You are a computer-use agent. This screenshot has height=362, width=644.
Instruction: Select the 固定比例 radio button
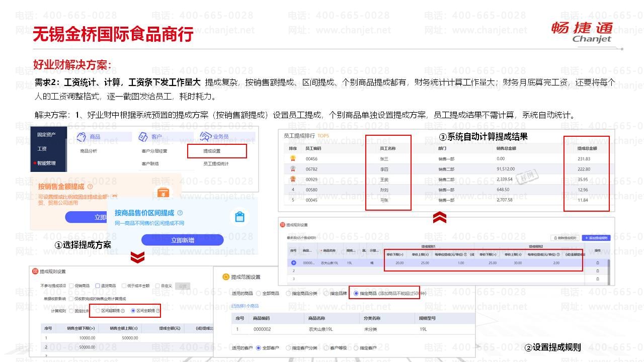click(x=71, y=311)
